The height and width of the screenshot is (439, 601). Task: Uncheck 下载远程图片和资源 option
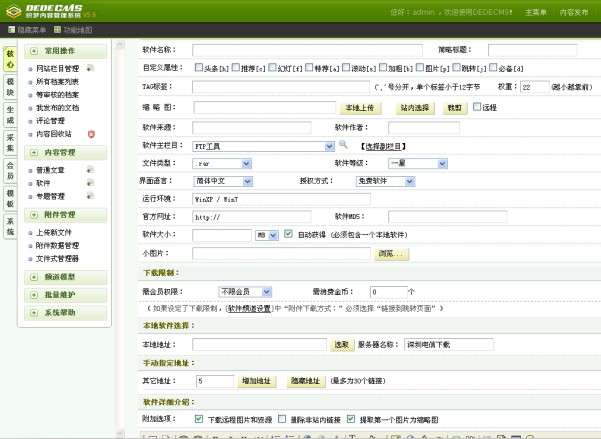[199, 419]
